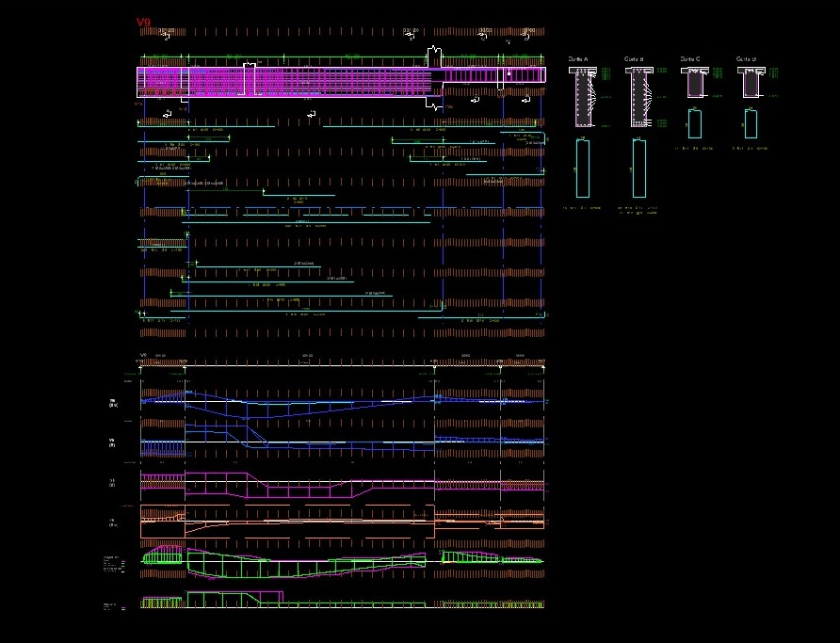Viewport: 840px width, 643px height.
Task: Click the red V9 beam title
Action: pos(143,23)
